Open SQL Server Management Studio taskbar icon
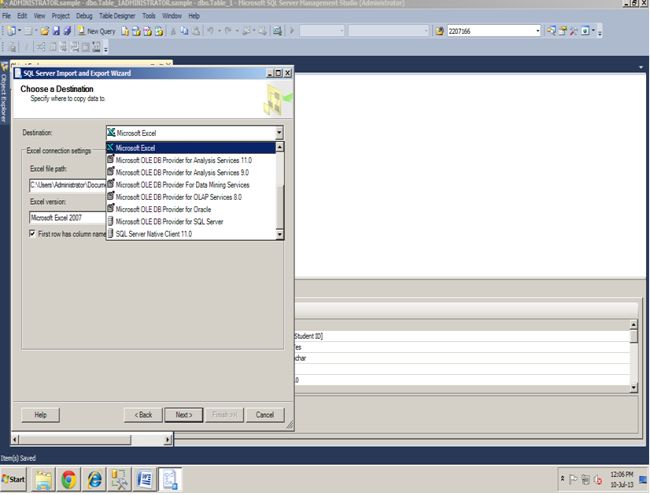This screenshot has height=495, width=650. pos(119,480)
